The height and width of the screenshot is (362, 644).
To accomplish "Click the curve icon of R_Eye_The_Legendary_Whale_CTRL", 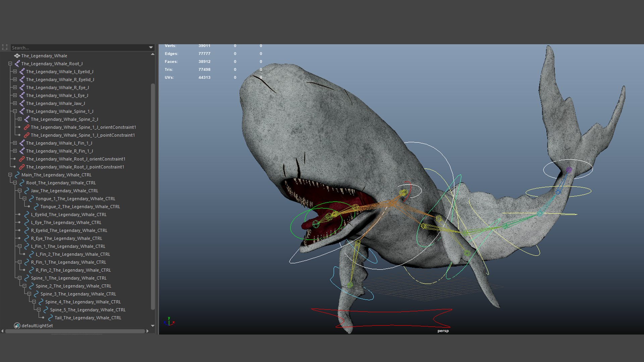I will (x=26, y=238).
